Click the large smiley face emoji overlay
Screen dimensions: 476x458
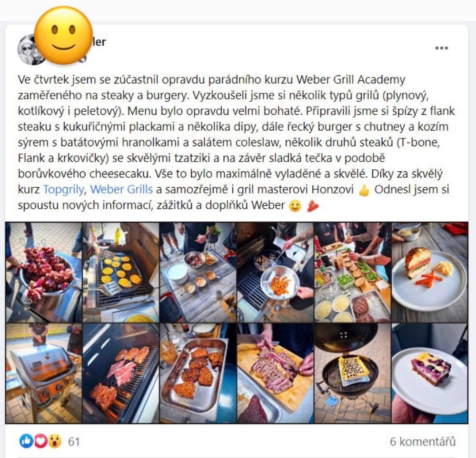tap(63, 35)
